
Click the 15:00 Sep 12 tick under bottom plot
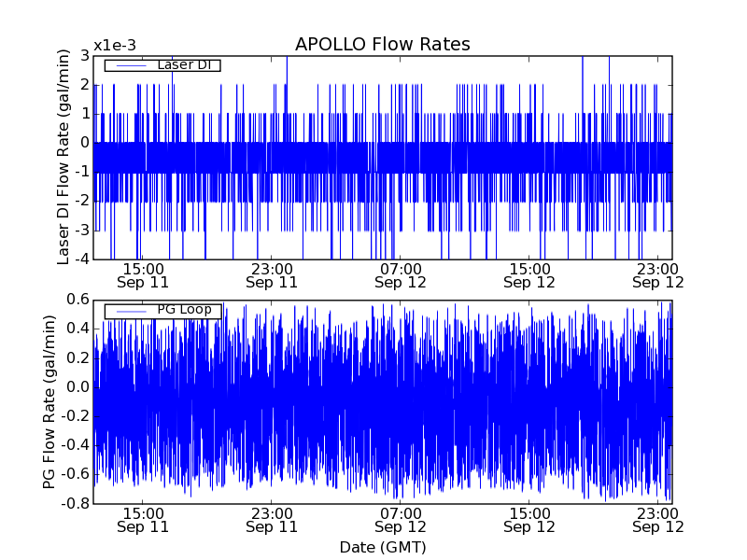click(x=529, y=520)
